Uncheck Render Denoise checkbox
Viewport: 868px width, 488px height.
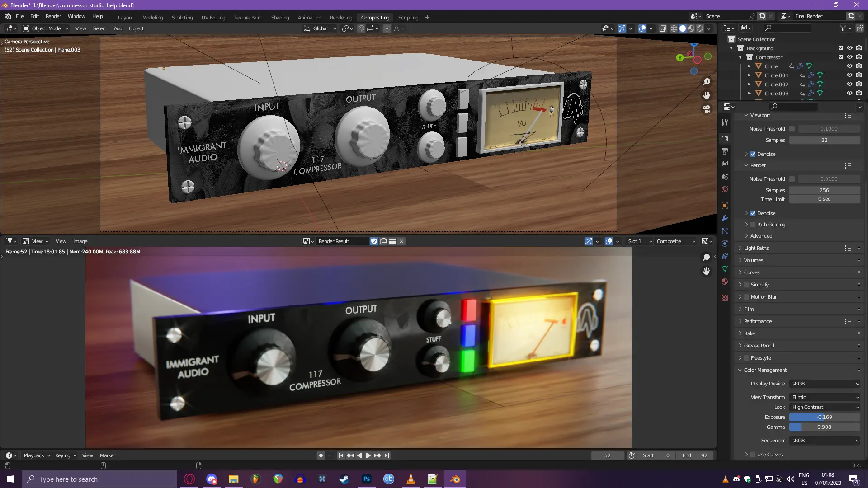[x=753, y=213]
